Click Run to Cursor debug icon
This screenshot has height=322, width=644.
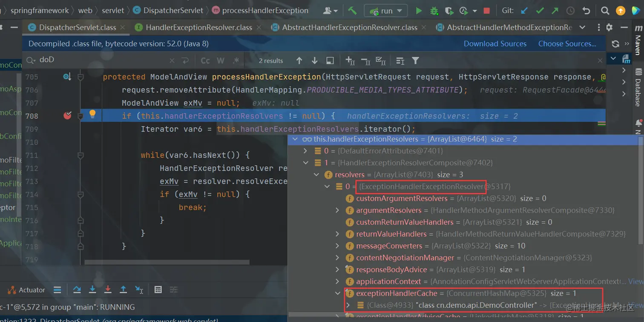tap(139, 290)
